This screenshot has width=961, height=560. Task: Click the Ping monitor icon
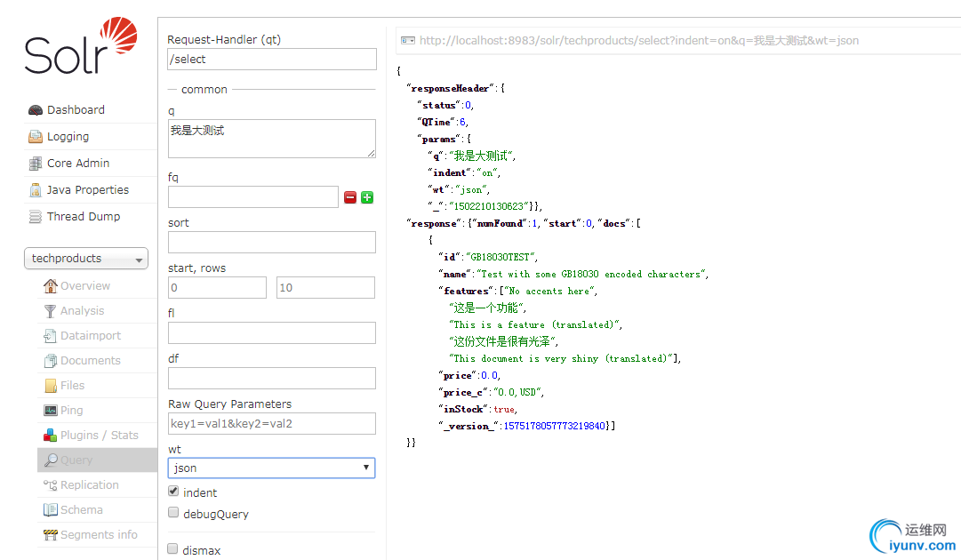click(x=51, y=411)
